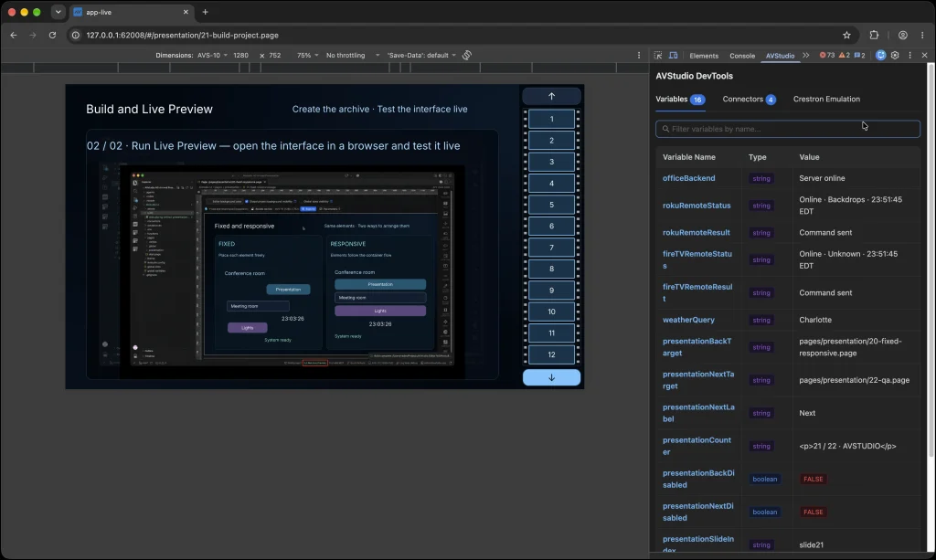Click the blue AI assistance icon in DevTools
This screenshot has height=560, width=936.
coord(880,56)
